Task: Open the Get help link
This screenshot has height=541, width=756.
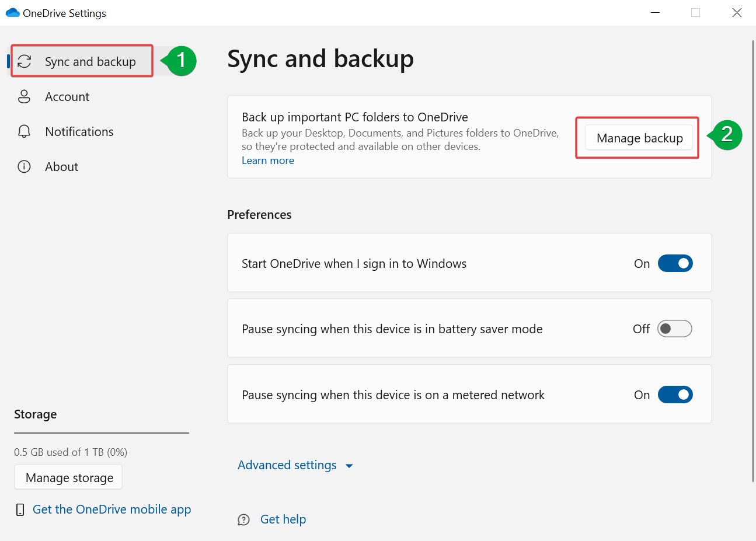Action: [283, 519]
